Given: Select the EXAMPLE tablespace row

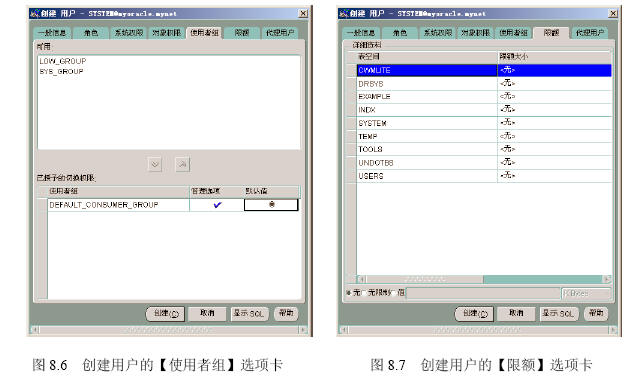Looking at the screenshot, I should [484, 96].
